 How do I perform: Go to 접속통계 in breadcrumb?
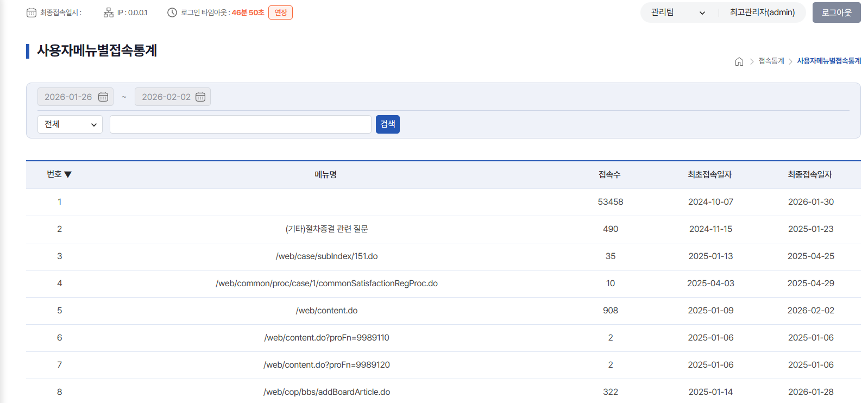[771, 61]
